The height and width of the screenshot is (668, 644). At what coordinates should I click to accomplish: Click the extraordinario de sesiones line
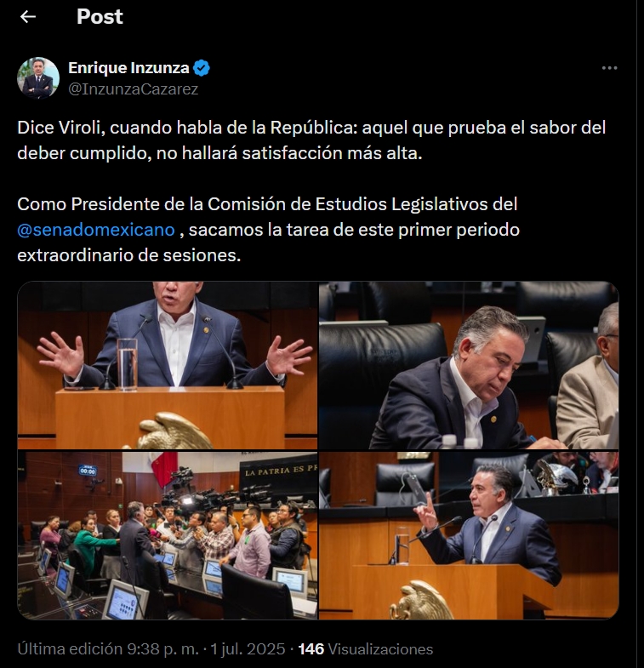129,255
